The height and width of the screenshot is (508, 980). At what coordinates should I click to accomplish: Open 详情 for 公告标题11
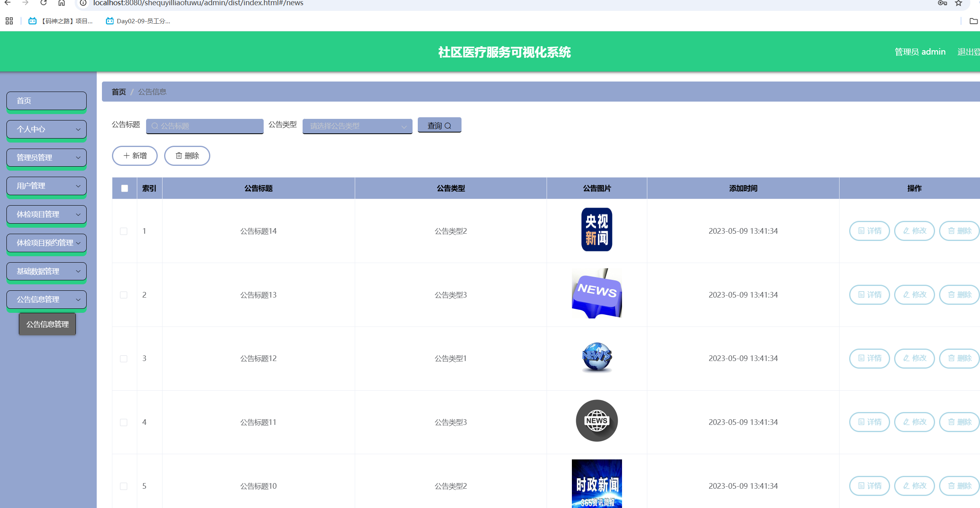(x=870, y=422)
